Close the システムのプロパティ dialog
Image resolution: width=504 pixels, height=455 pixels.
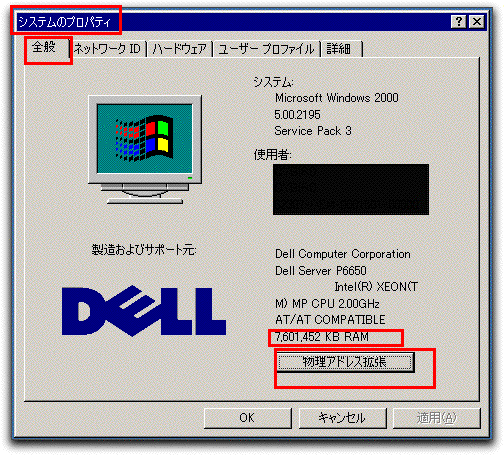tap(477, 22)
